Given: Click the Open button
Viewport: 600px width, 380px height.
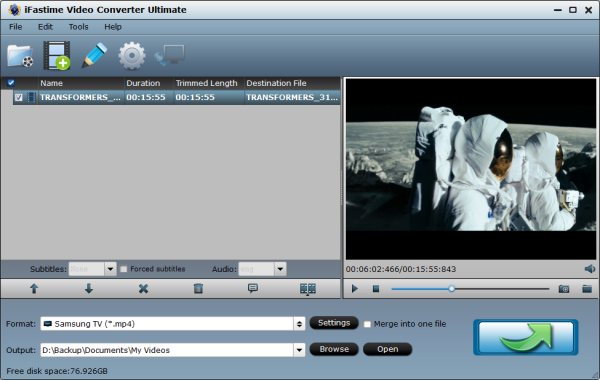Looking at the screenshot, I should tap(387, 349).
